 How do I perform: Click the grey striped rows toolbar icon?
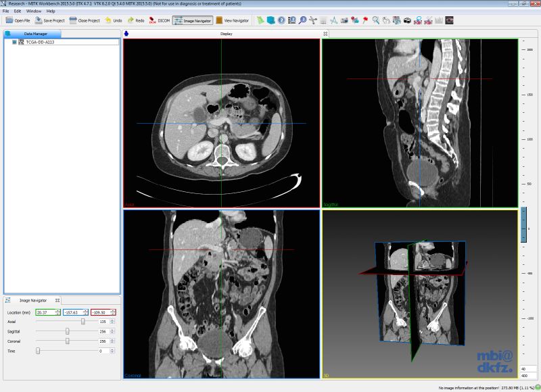pyautogui.click(x=323, y=20)
